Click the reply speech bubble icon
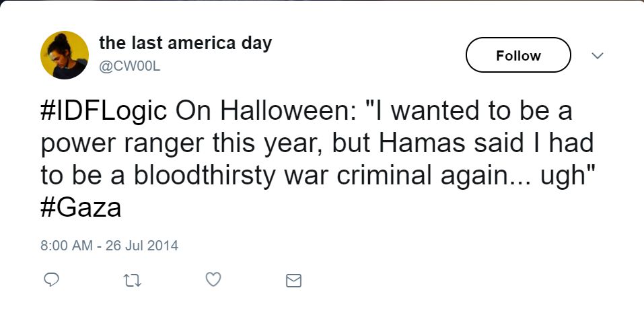The width and height of the screenshot is (644, 319). tap(52, 279)
